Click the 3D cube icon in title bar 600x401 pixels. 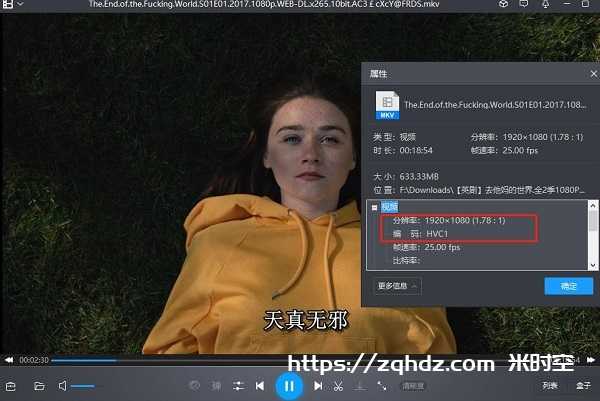coord(504,4)
